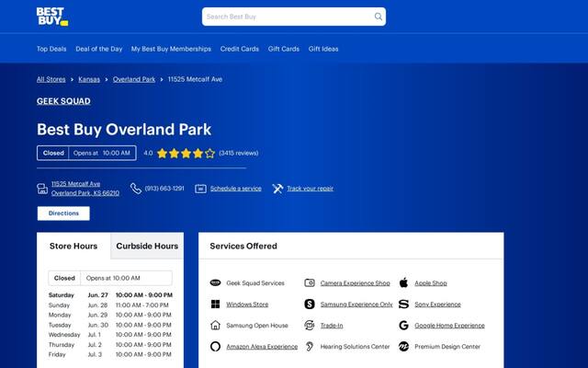Click the Friday Jul. 3 hours row
Image resolution: width=588 pixels, height=368 pixels.
point(110,354)
